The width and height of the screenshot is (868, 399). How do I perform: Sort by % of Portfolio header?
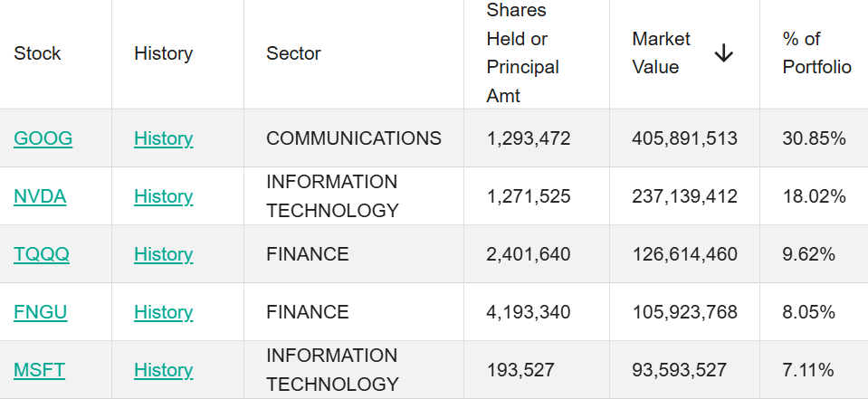pyautogui.click(x=816, y=53)
